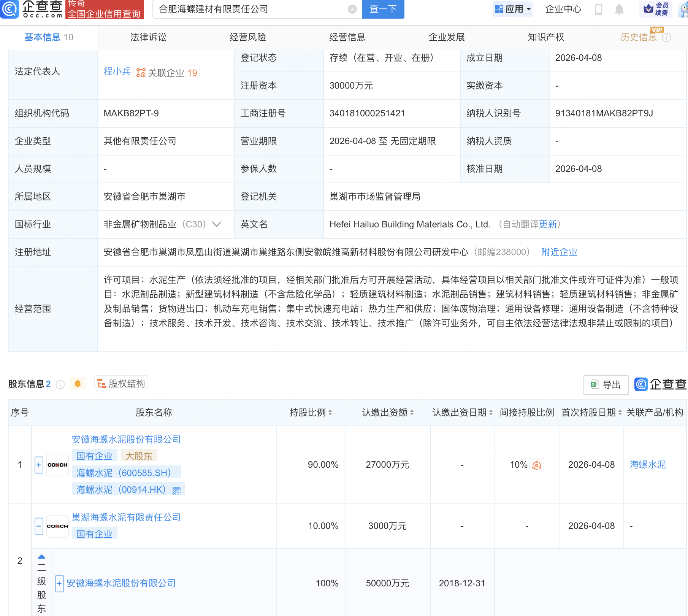Click the notification bell in top navigation
This screenshot has width=688, height=616.
click(x=619, y=10)
